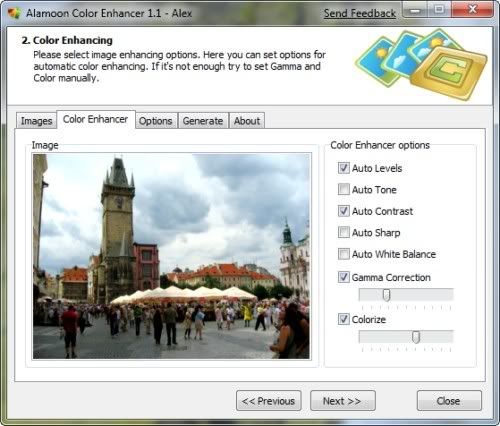The height and width of the screenshot is (426, 500).
Task: Click the Color Enhancer logo graphic
Action: [422, 64]
